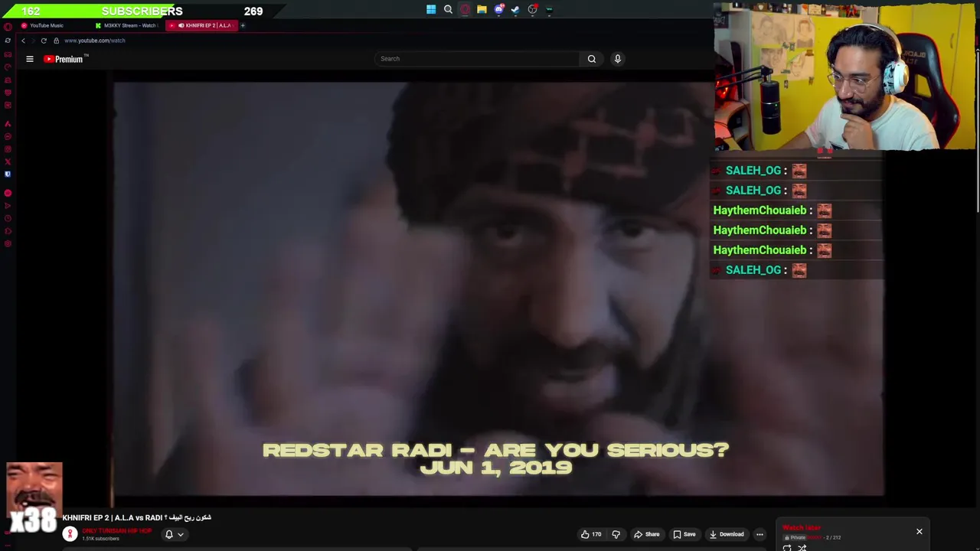Click the Download button
This screenshot has height=551, width=980.
pos(726,534)
